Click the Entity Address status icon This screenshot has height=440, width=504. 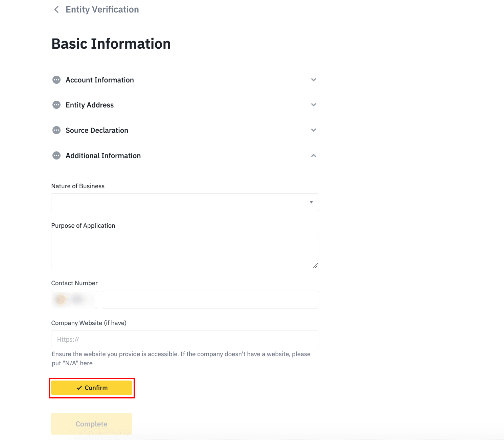pos(56,105)
